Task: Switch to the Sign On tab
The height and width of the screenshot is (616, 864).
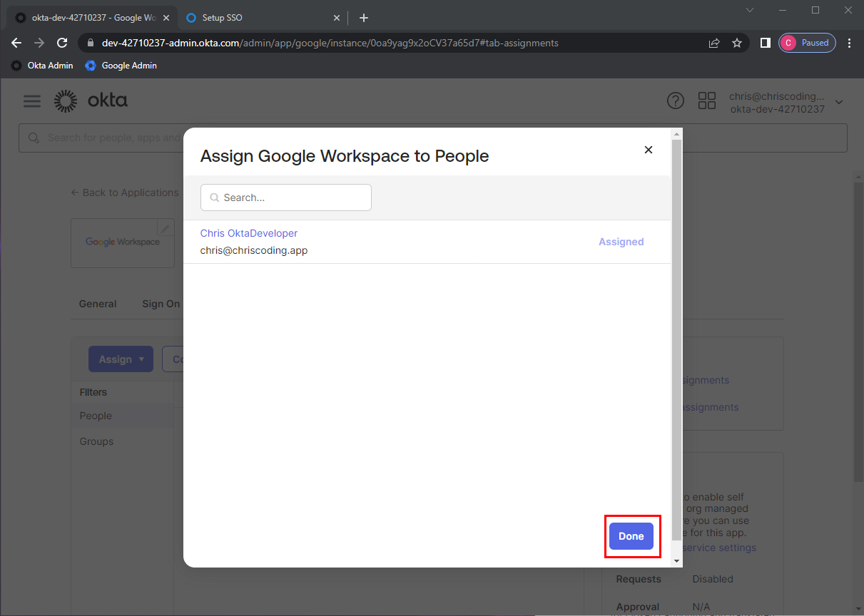Action: tap(161, 304)
